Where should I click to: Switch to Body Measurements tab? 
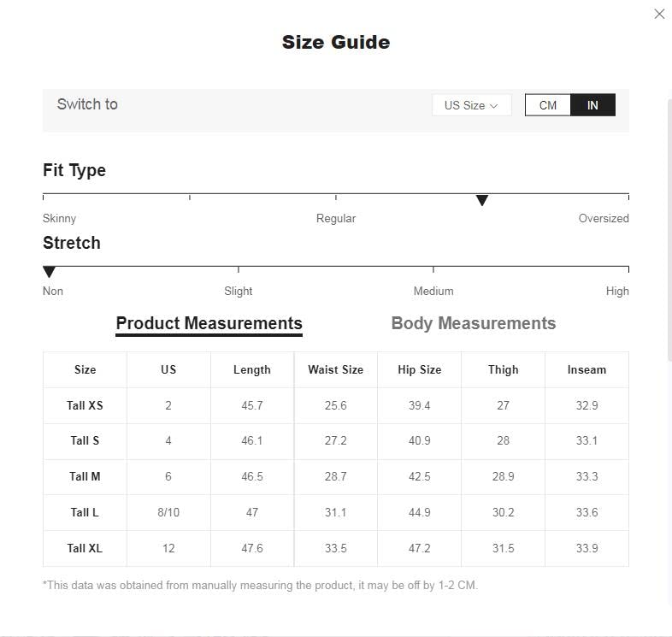pos(473,323)
